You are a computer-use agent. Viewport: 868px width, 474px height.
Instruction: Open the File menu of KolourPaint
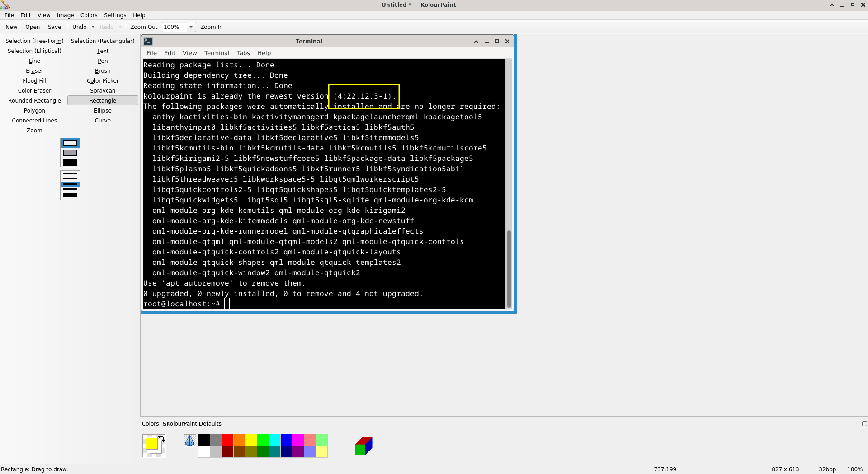coord(9,15)
